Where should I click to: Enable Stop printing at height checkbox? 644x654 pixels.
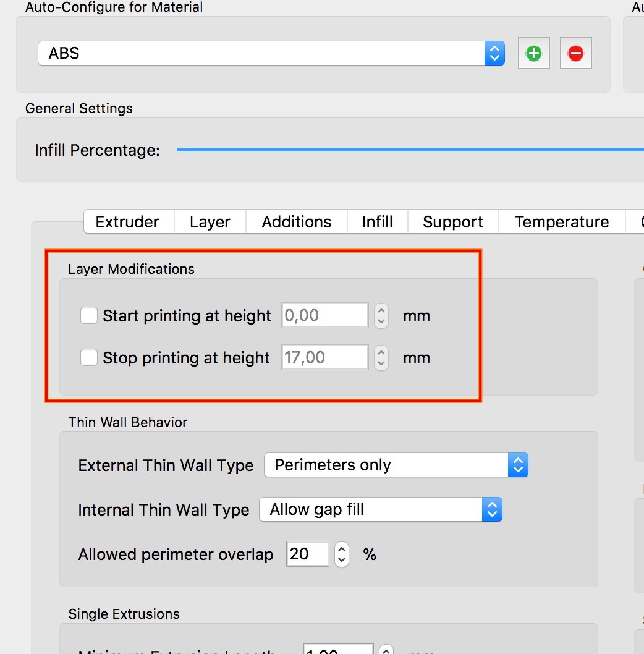(89, 358)
